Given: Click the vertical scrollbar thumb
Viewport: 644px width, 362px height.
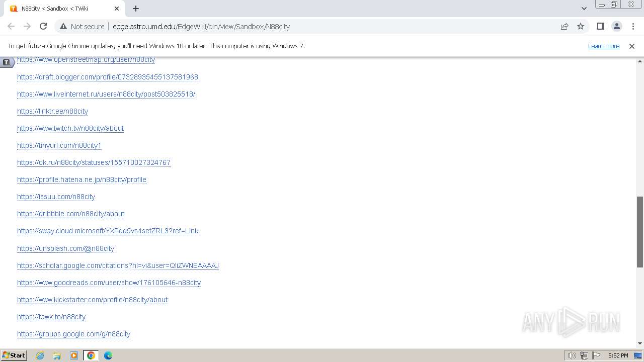Looking at the screenshot, I should (x=640, y=232).
